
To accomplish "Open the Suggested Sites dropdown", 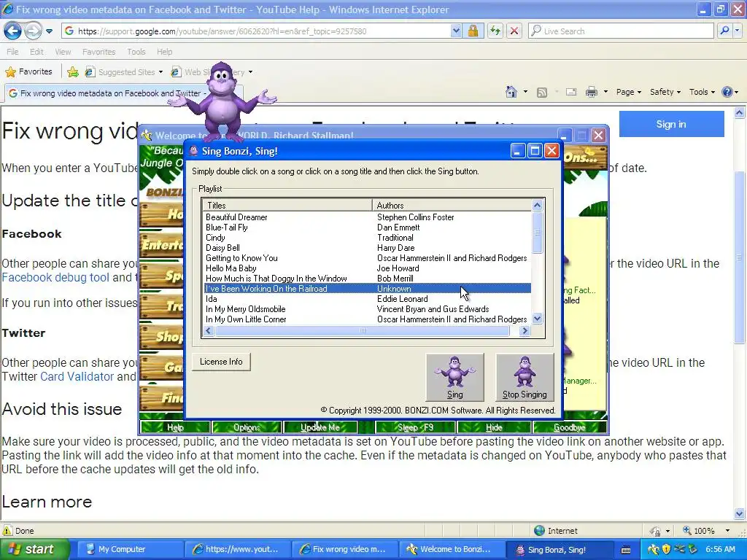I will click(123, 72).
